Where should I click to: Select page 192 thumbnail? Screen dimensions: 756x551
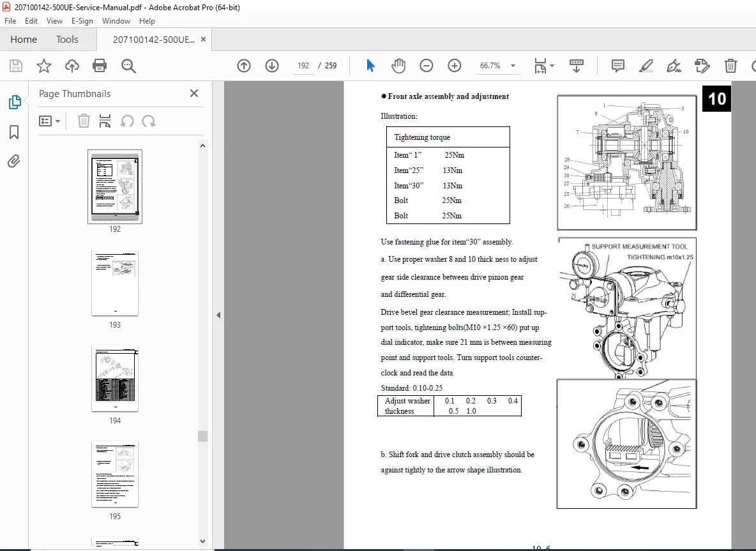tap(115, 186)
